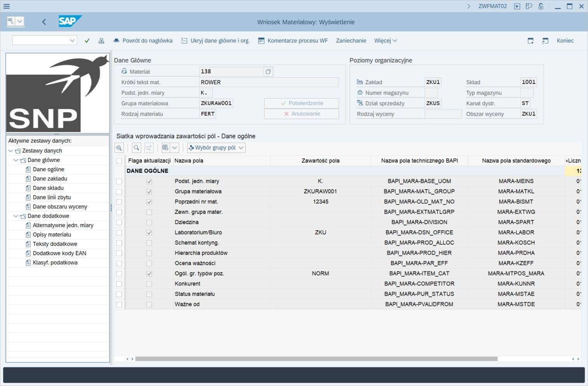Click the Krótki tekst mat. field
This screenshot has width=588, height=386.
tap(269, 82)
